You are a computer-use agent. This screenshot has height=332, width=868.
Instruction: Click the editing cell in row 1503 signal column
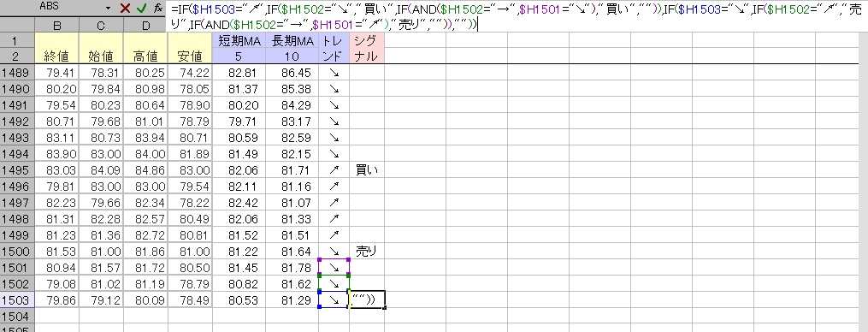(x=367, y=299)
